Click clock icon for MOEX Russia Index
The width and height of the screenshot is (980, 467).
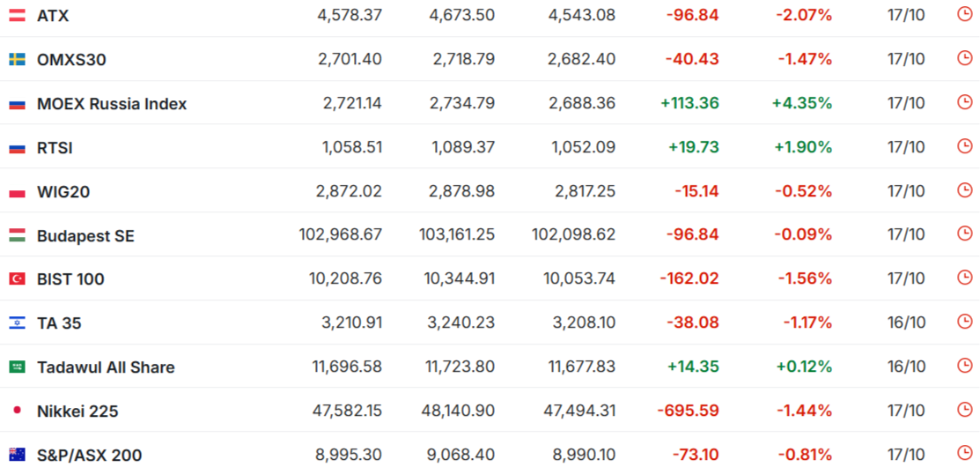click(964, 102)
